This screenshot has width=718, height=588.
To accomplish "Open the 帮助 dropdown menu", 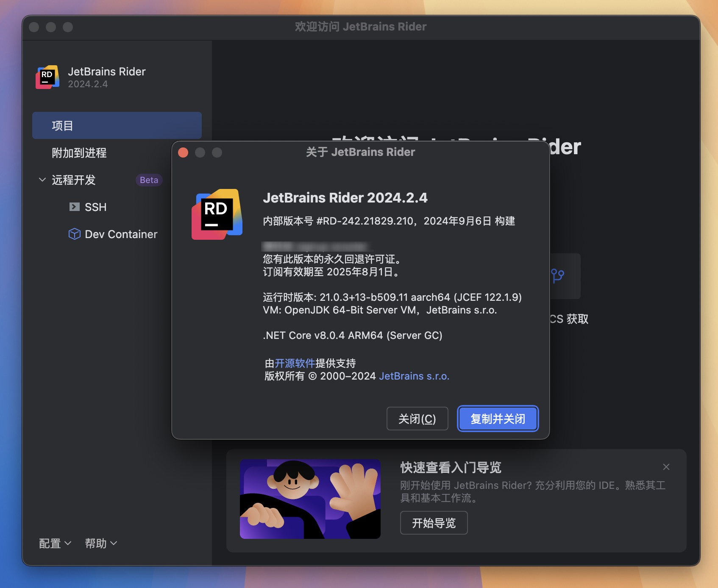I will [101, 543].
